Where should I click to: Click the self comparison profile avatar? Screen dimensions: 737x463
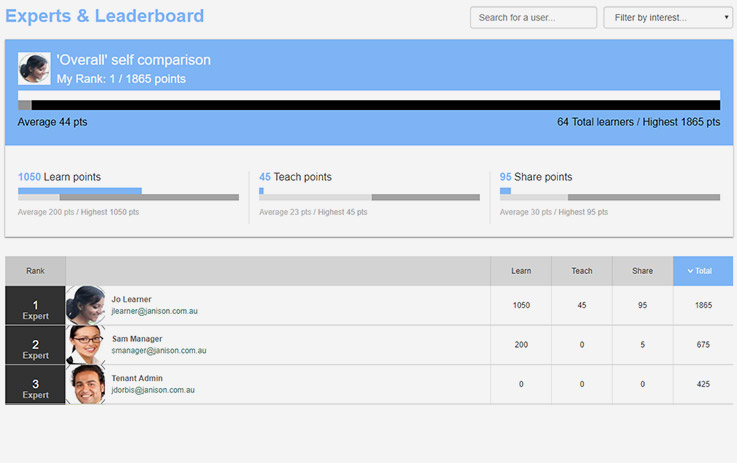[x=34, y=69]
